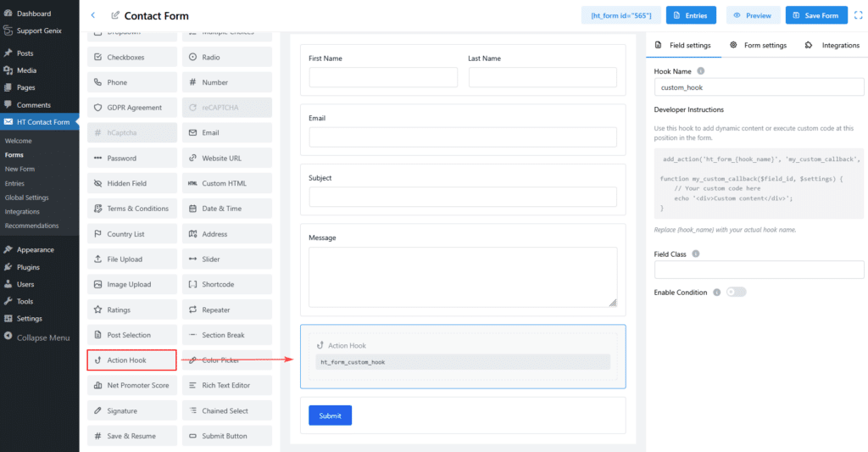This screenshot has width=868, height=452.
Task: Click the Hook Name info icon
Action: click(701, 71)
